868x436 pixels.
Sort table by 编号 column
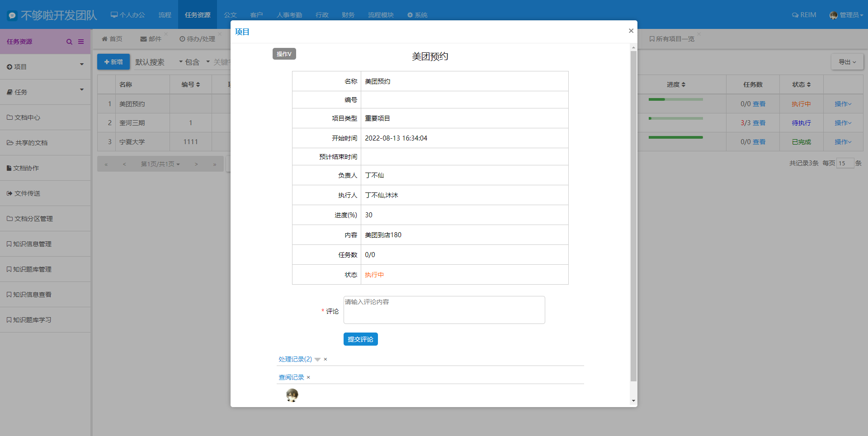tap(190, 84)
